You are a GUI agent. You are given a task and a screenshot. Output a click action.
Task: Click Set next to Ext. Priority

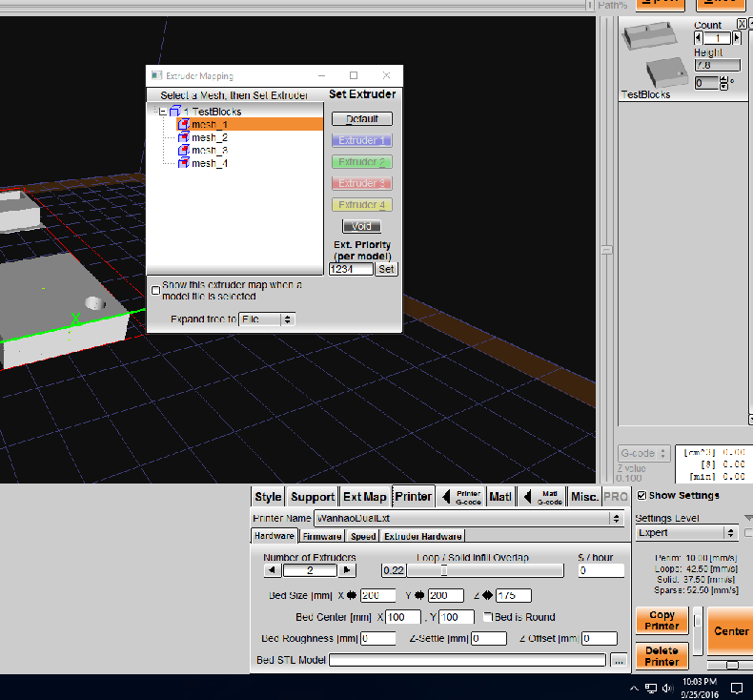click(386, 269)
